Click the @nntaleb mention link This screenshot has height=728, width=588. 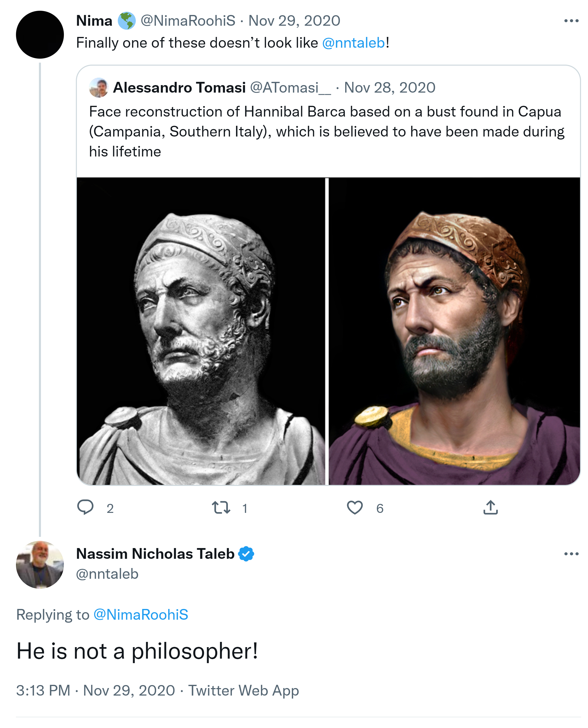point(353,43)
